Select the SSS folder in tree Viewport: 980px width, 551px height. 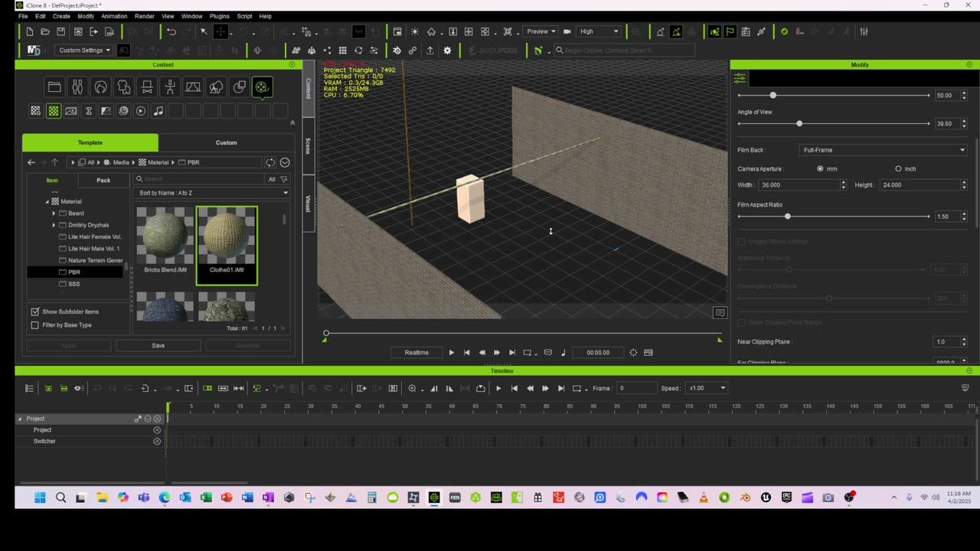tap(74, 284)
